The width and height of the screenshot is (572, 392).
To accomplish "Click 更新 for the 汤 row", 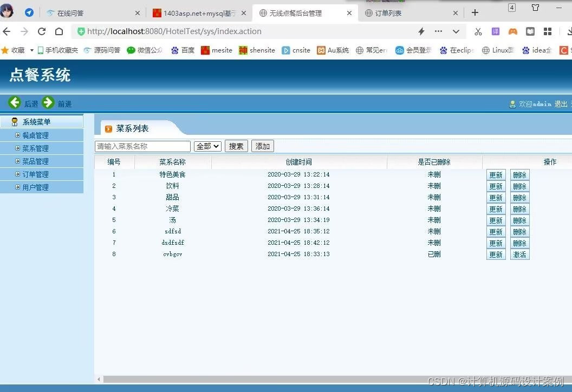I will coord(496,220).
